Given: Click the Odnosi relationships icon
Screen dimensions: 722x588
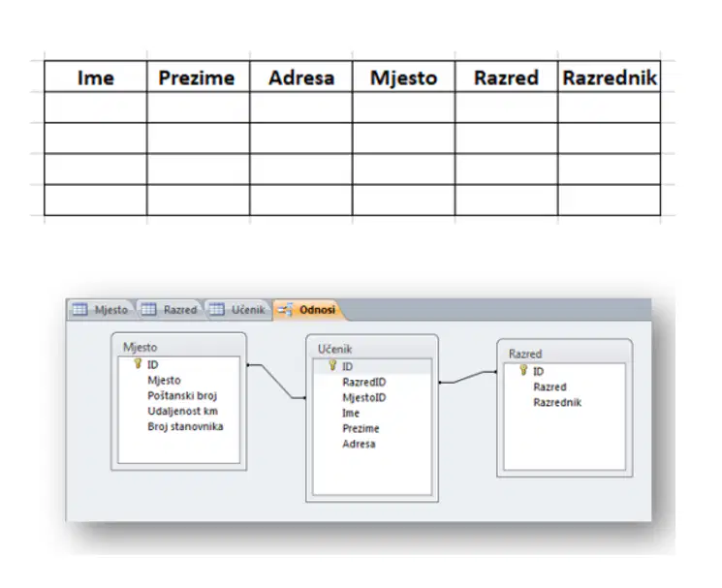Looking at the screenshot, I should coord(285,310).
